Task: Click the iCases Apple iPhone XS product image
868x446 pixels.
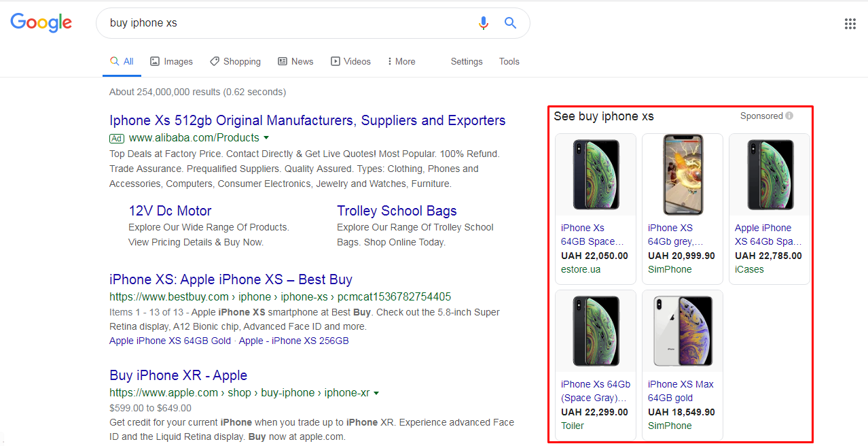Action: tap(770, 175)
